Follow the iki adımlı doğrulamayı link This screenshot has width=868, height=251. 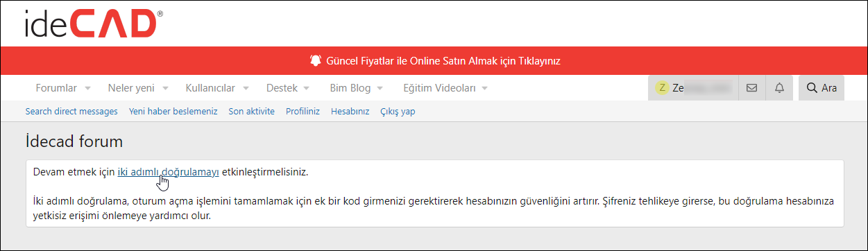coord(169,171)
